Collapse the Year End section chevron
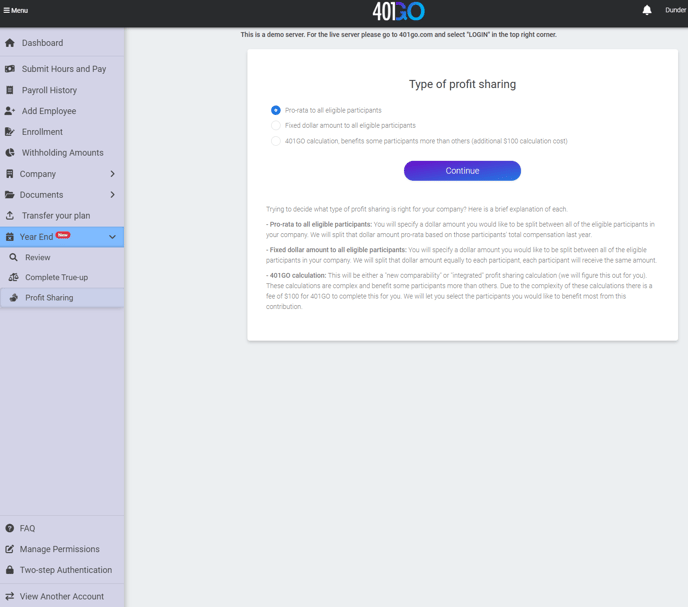Screen dimensions: 688x607 (x=112, y=237)
